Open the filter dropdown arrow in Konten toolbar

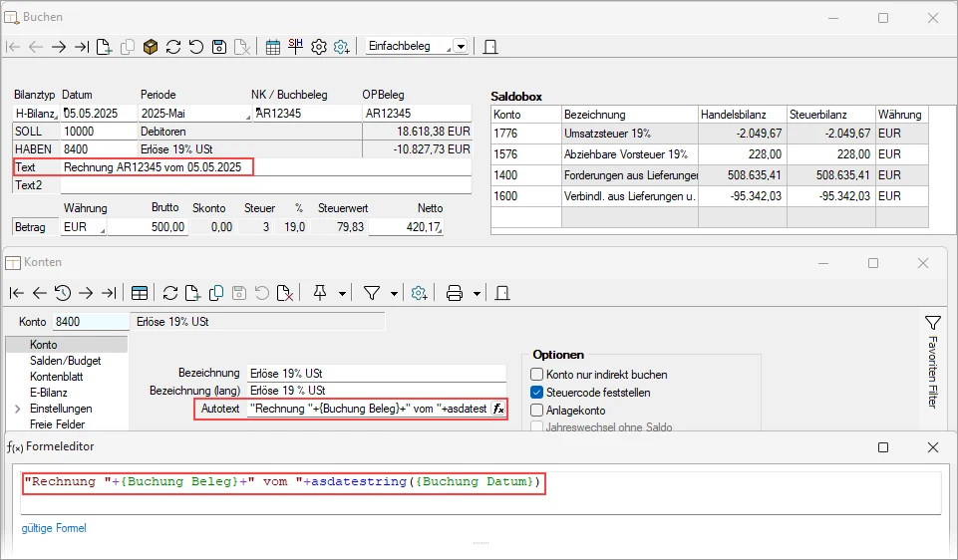pyautogui.click(x=395, y=293)
